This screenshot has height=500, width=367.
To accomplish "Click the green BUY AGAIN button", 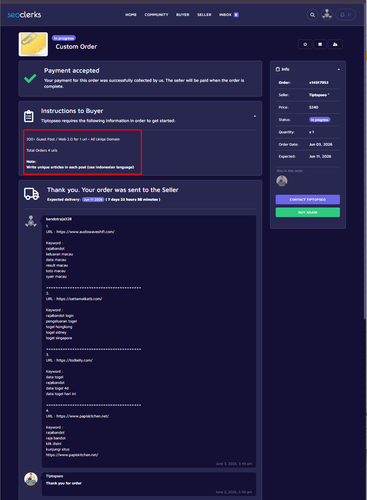I will pos(308,212).
